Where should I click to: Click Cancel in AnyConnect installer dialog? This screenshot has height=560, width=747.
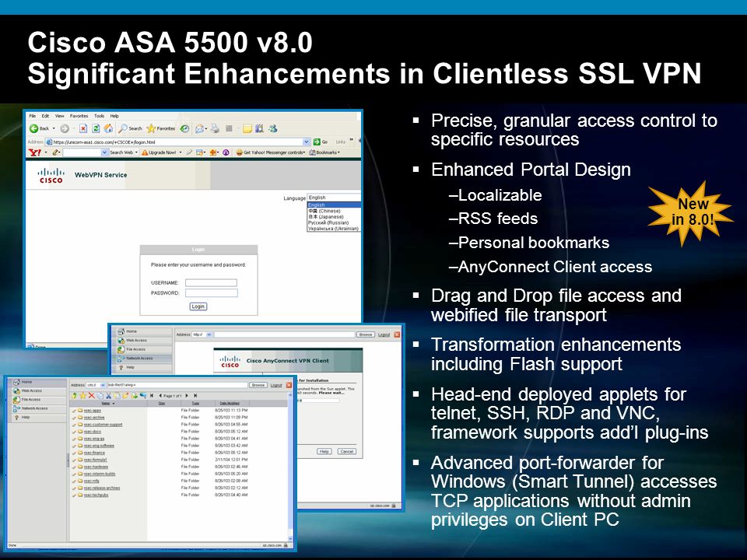[x=347, y=451]
